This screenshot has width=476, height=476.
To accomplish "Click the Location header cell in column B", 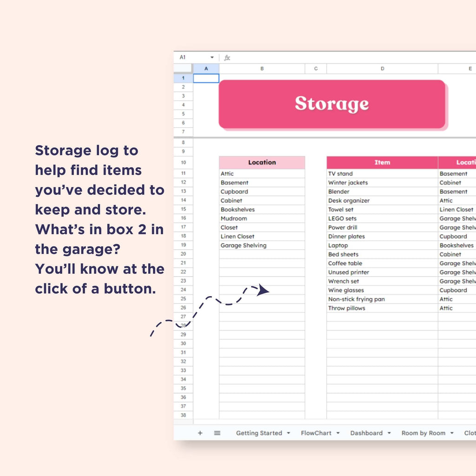I will (262, 163).
